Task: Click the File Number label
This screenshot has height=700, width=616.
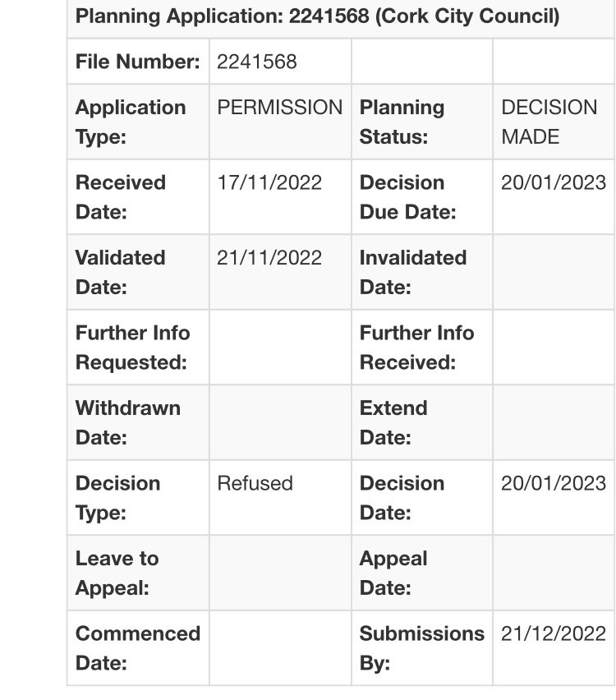Action: click(x=137, y=62)
